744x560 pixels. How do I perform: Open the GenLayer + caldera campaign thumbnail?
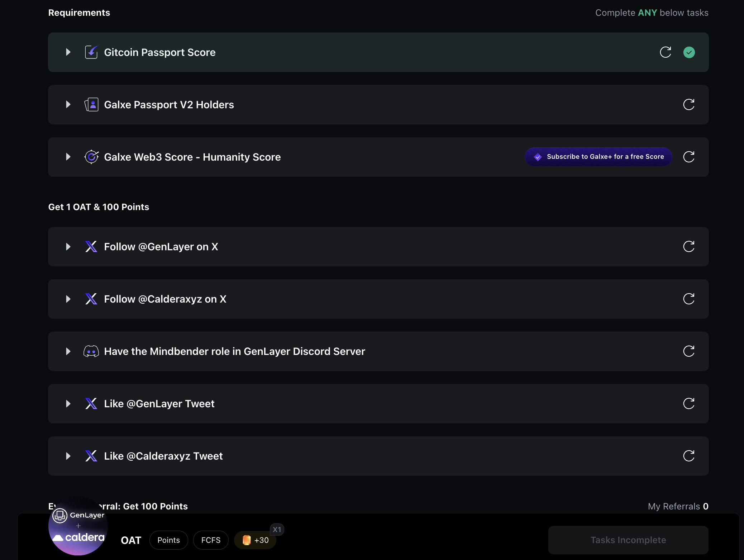pyautogui.click(x=78, y=526)
